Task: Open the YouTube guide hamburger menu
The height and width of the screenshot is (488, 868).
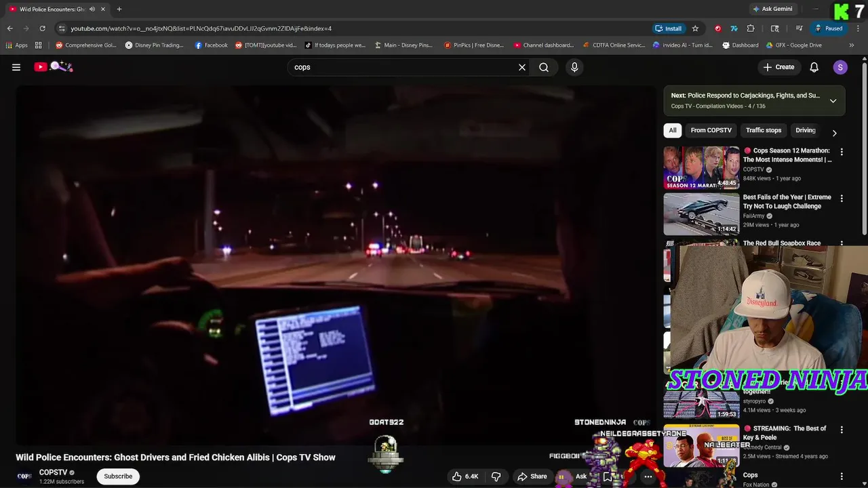Action: click(16, 67)
